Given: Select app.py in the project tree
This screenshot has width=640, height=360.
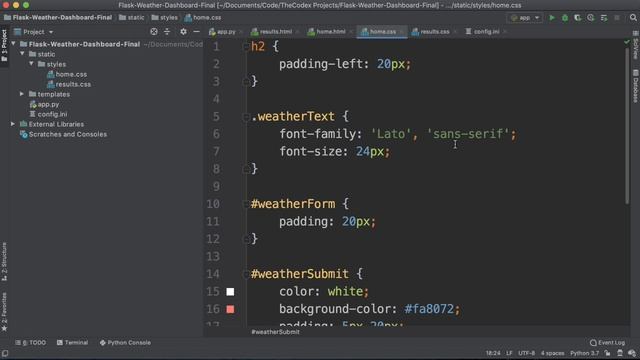Looking at the screenshot, I should click(44, 104).
